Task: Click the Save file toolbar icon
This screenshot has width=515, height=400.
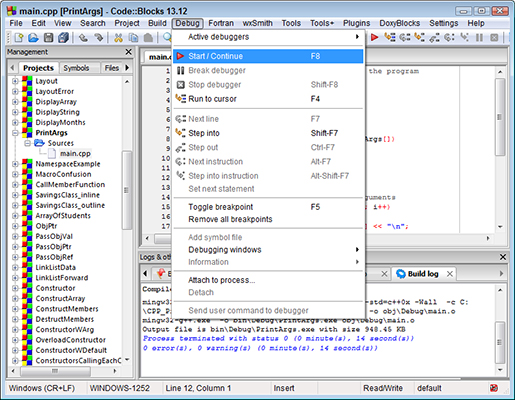Action: tap(48, 38)
